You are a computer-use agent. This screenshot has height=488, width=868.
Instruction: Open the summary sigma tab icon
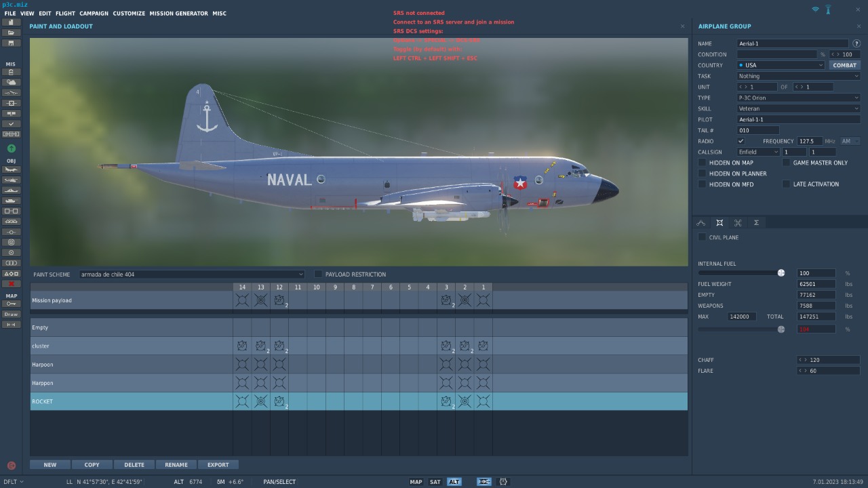coord(756,223)
